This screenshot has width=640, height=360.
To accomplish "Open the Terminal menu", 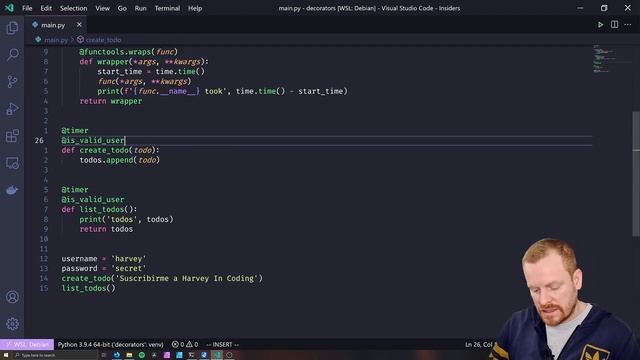I will [x=167, y=8].
